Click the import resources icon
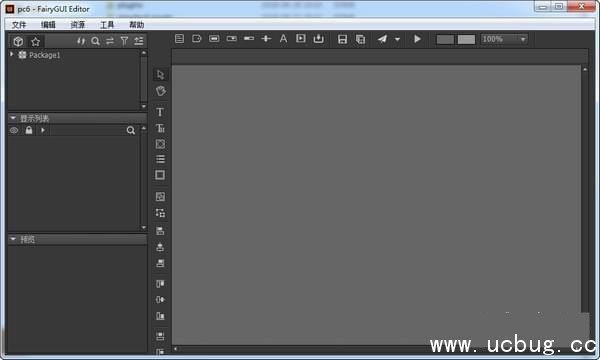The width and height of the screenshot is (600, 360). tap(318, 39)
